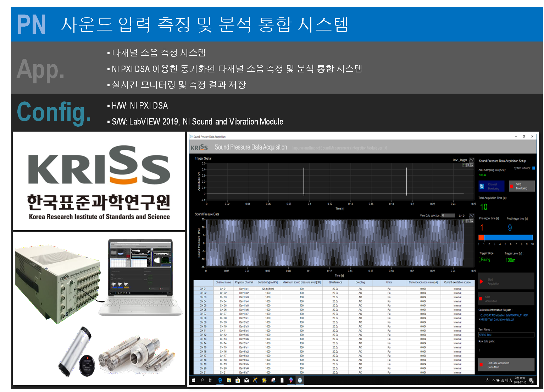The image size is (544, 392).
Task: Change the Trigger Slope Rising selector
Action: pos(485,260)
